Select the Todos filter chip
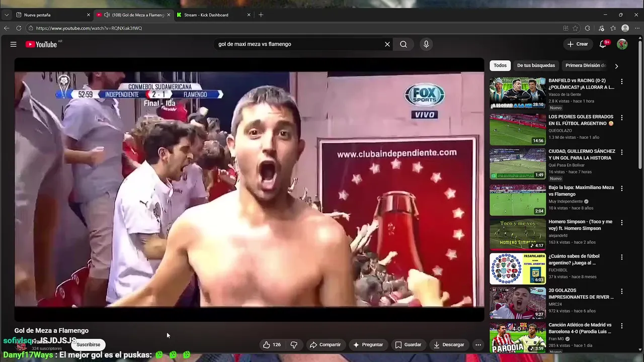 click(500, 65)
